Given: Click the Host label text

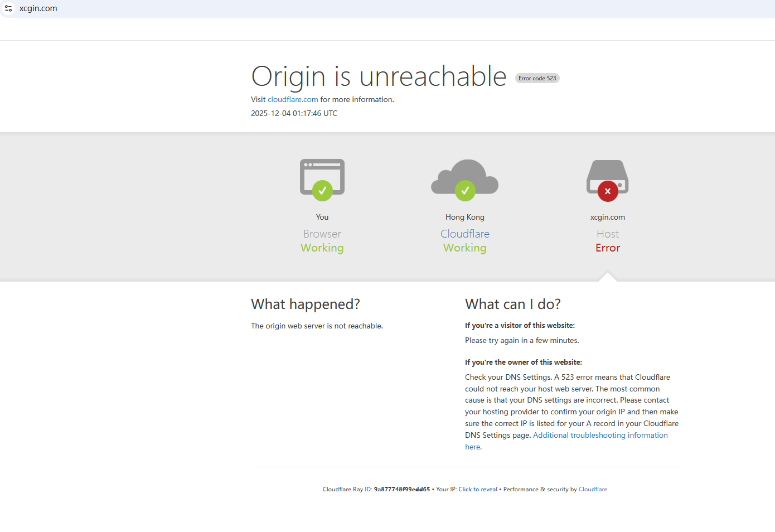Looking at the screenshot, I should pyautogui.click(x=608, y=234).
